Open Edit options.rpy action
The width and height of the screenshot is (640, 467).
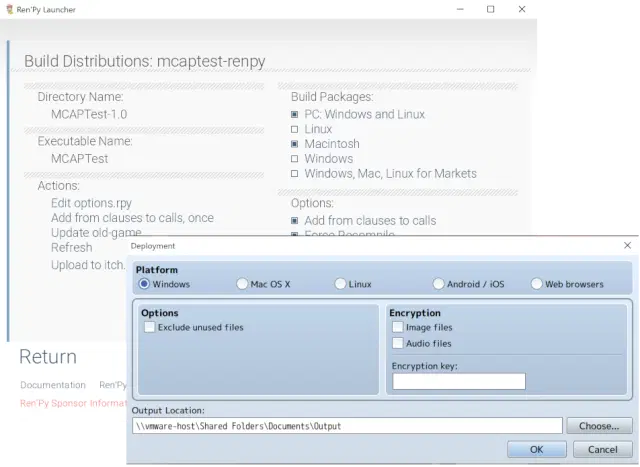tap(91, 203)
